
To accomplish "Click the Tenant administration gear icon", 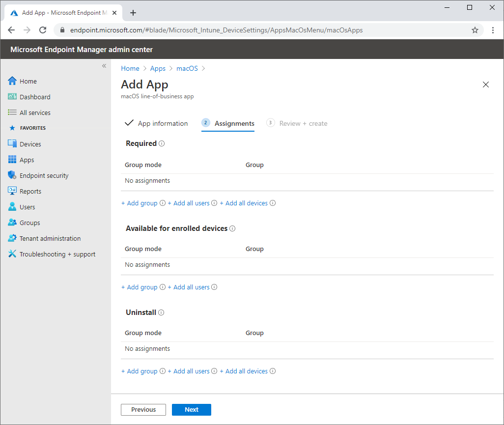I will (x=12, y=238).
